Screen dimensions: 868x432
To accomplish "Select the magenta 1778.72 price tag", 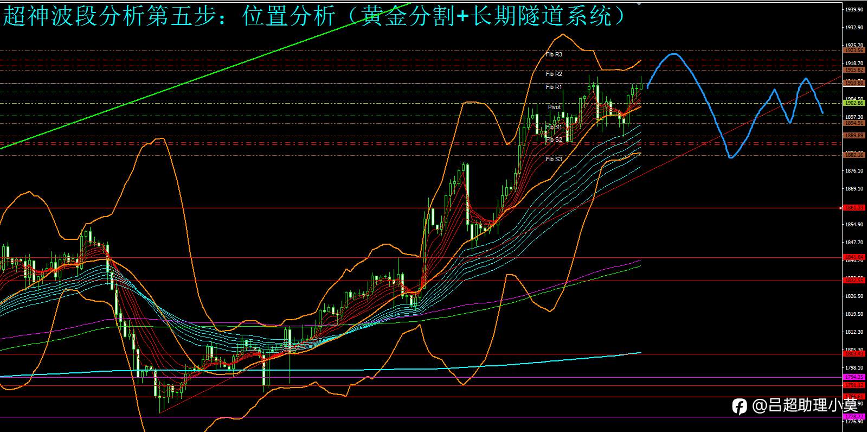I will 854,417.
